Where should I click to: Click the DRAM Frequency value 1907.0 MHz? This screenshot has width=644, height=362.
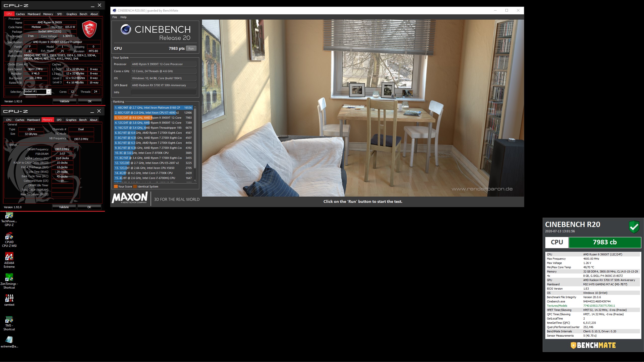pyautogui.click(x=62, y=149)
